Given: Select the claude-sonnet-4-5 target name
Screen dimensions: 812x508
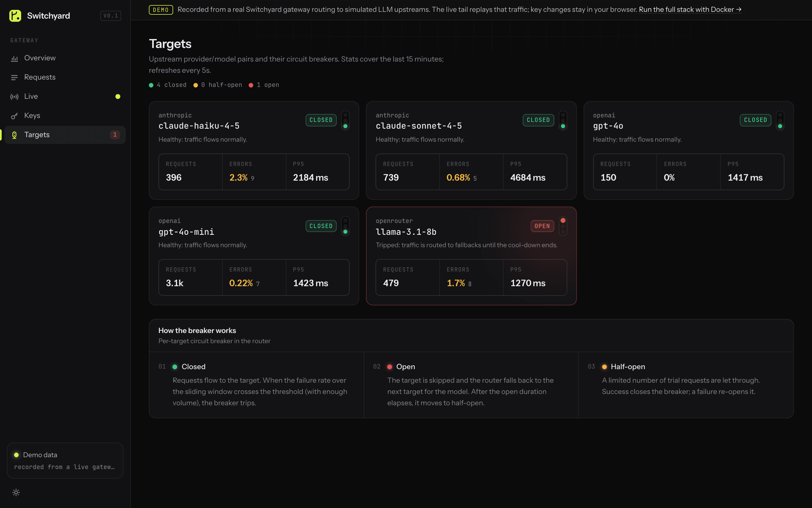Looking at the screenshot, I should coord(419,126).
